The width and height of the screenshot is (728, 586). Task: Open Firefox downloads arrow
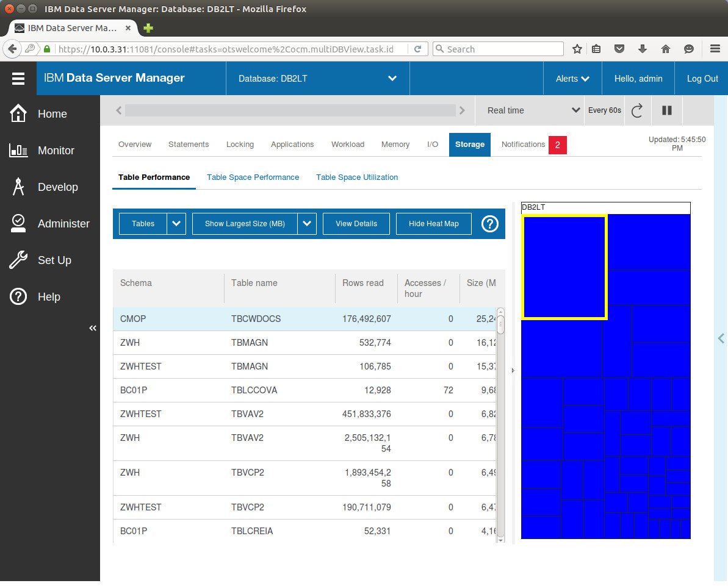tap(643, 49)
